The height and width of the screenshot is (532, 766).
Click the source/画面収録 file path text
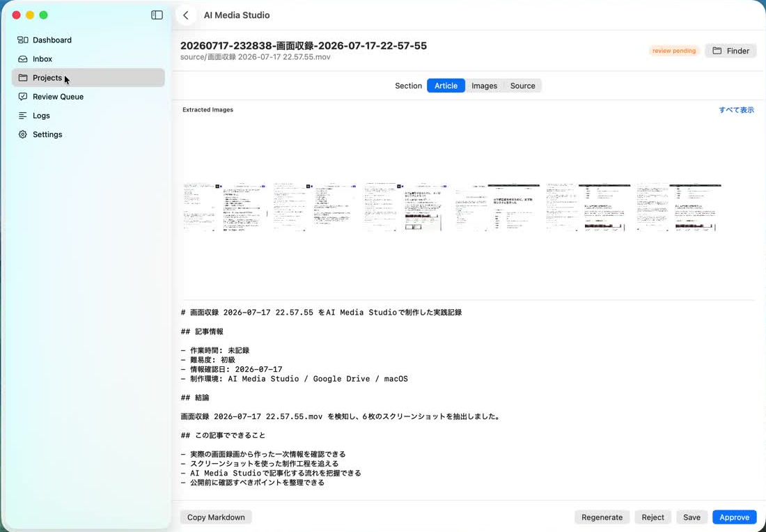pyautogui.click(x=256, y=57)
